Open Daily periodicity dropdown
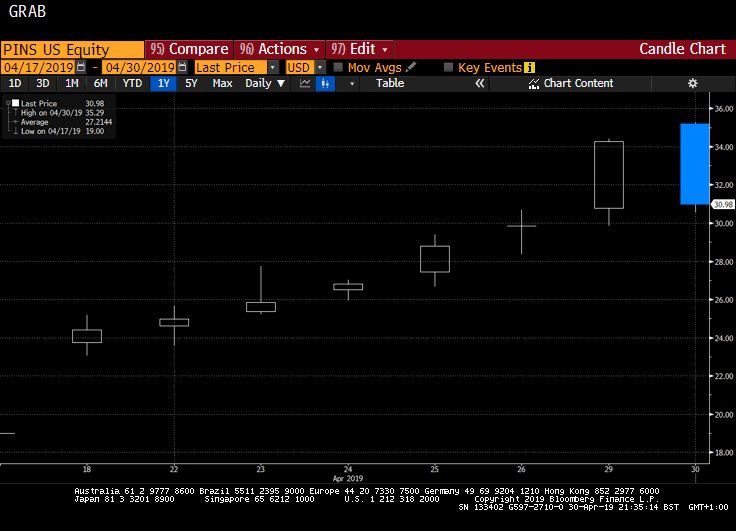Screen dimensions: 736x531 coord(265,84)
